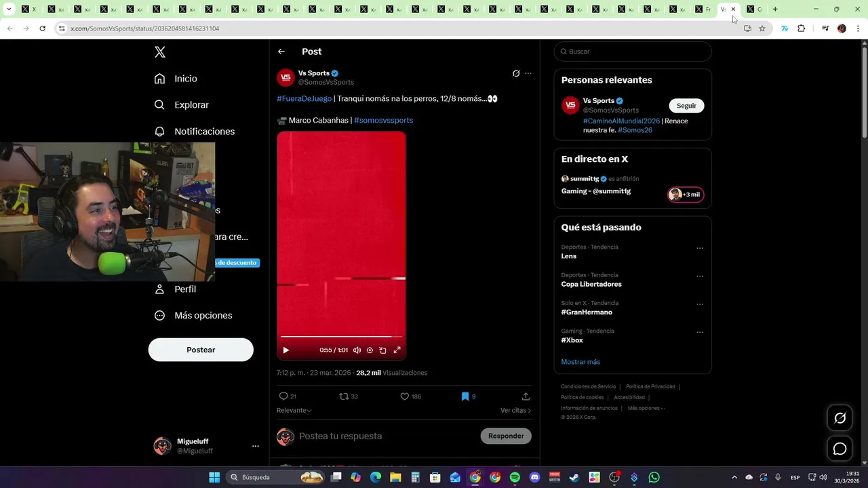Open the messages floating chat button

[x=840, y=449]
